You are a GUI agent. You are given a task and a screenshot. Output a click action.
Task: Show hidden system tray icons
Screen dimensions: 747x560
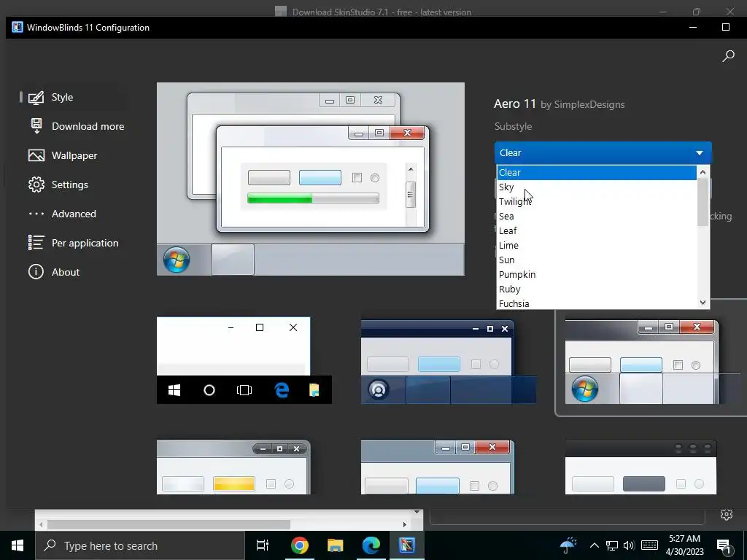(594, 545)
